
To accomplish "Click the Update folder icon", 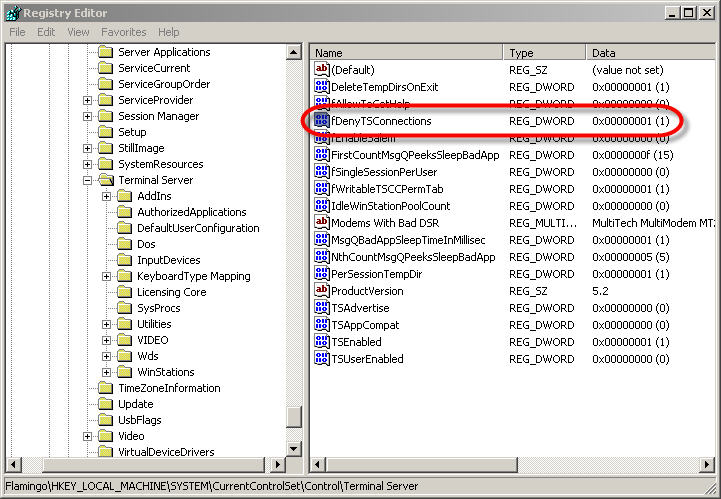I will pos(106,404).
